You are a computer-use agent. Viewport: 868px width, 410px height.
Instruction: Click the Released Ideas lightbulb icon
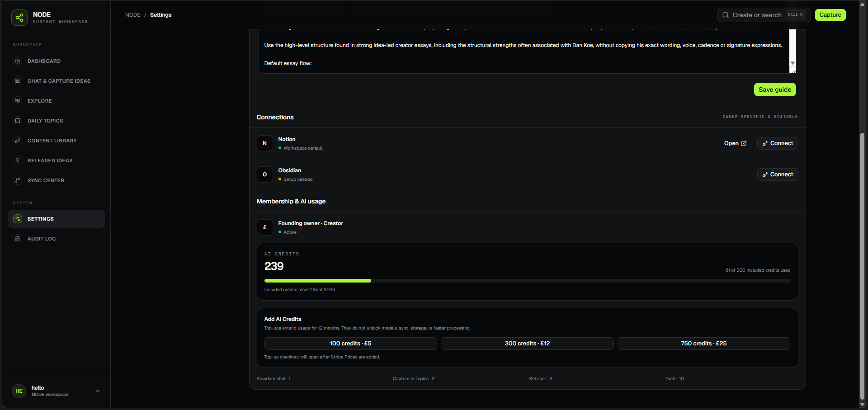[18, 160]
